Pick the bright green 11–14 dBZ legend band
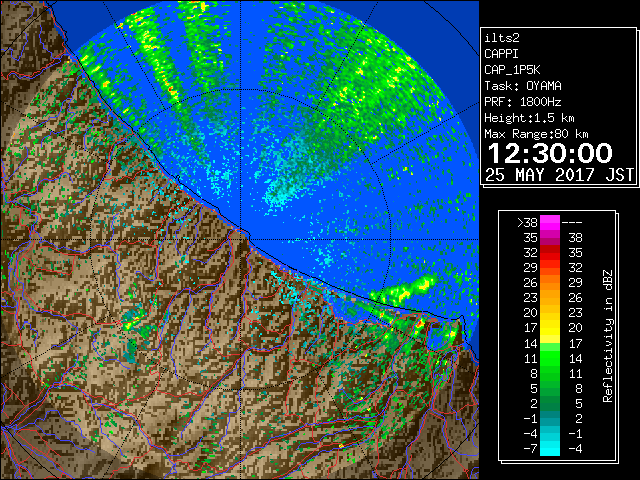 point(550,358)
